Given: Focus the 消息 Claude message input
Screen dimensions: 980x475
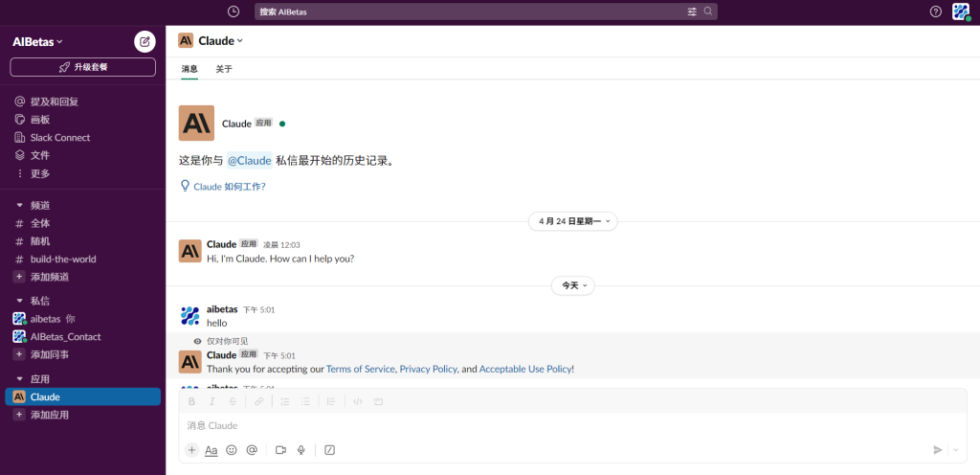Looking at the screenshot, I should click(572, 425).
